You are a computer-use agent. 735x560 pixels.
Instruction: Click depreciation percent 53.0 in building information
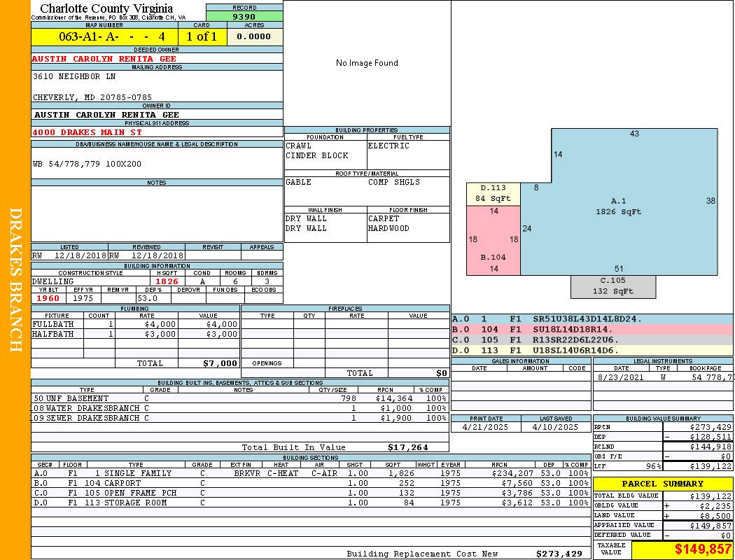pyautogui.click(x=147, y=298)
